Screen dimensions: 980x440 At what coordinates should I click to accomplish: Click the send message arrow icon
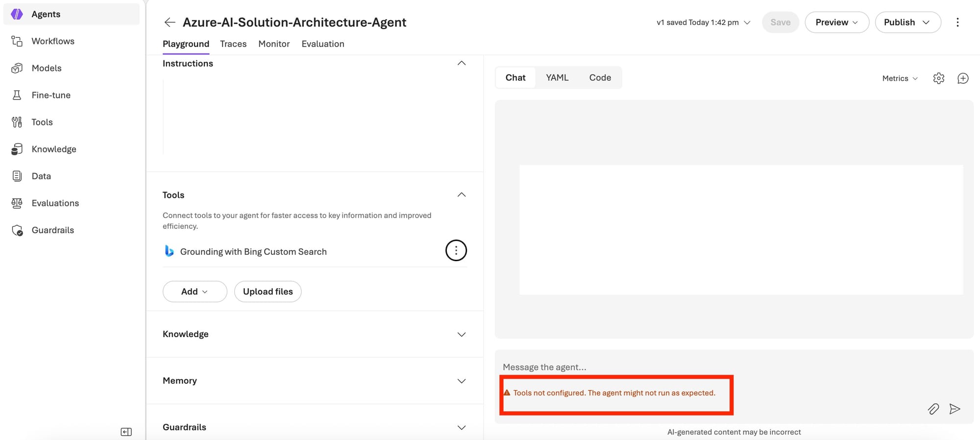click(x=955, y=409)
